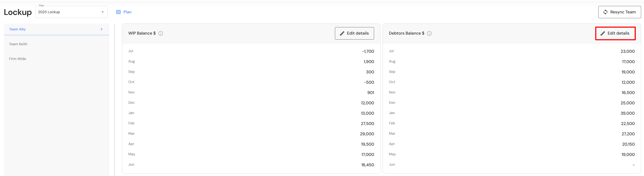Open the Plan dropdown arrow
The image size is (644, 176).
click(103, 12)
